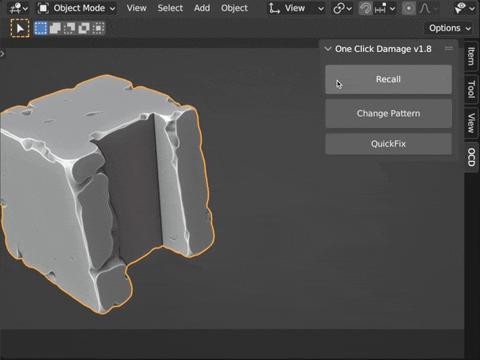Switch to the OCD sidebar tab
The width and height of the screenshot is (480, 360).
[x=471, y=157]
